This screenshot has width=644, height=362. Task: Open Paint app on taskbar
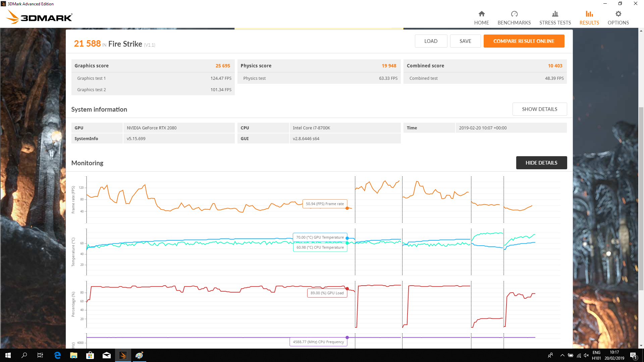coord(140,355)
